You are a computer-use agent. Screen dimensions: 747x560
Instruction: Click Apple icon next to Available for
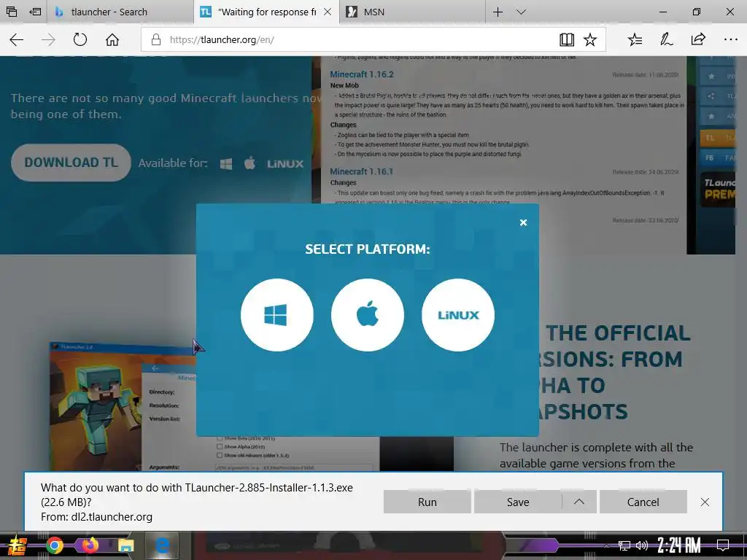[x=249, y=163]
